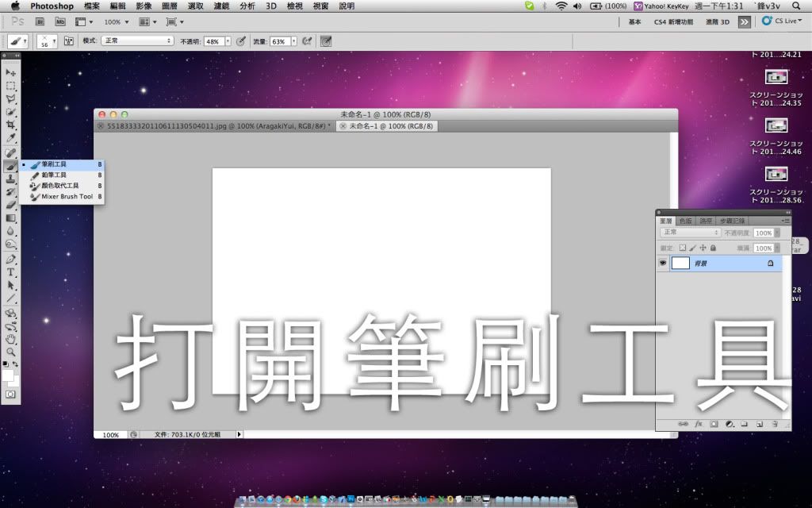Screen dimensions: 812x508
Task: Click the CS Live button
Action: pyautogui.click(x=781, y=21)
